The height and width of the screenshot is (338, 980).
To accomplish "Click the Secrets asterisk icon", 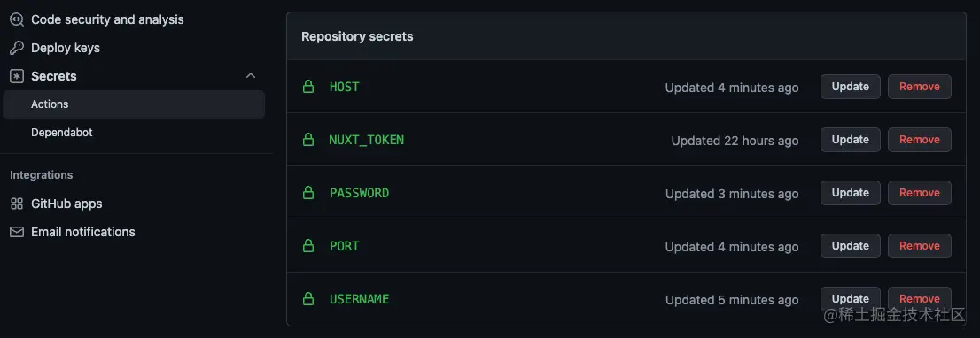I will pyautogui.click(x=17, y=76).
